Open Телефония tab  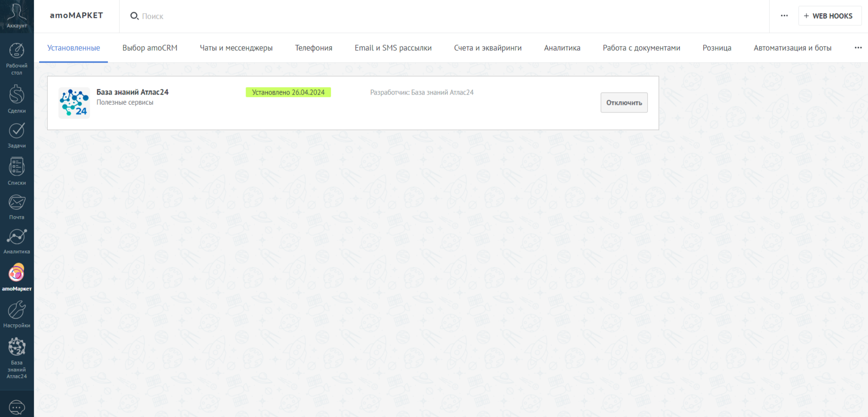click(313, 48)
